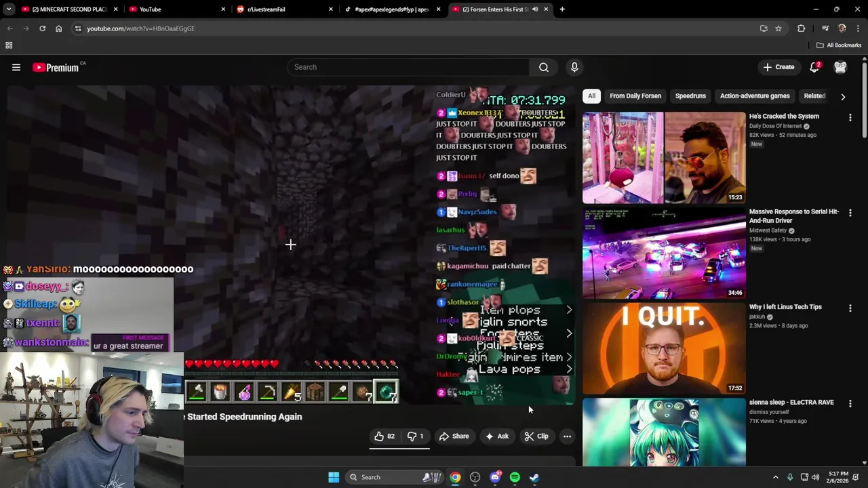Click the address bar URL
This screenshot has width=868, height=488.
[140, 28]
